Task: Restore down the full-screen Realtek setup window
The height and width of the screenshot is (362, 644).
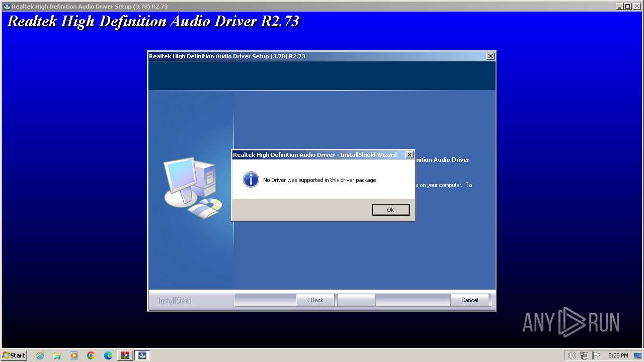Action: coord(627,6)
